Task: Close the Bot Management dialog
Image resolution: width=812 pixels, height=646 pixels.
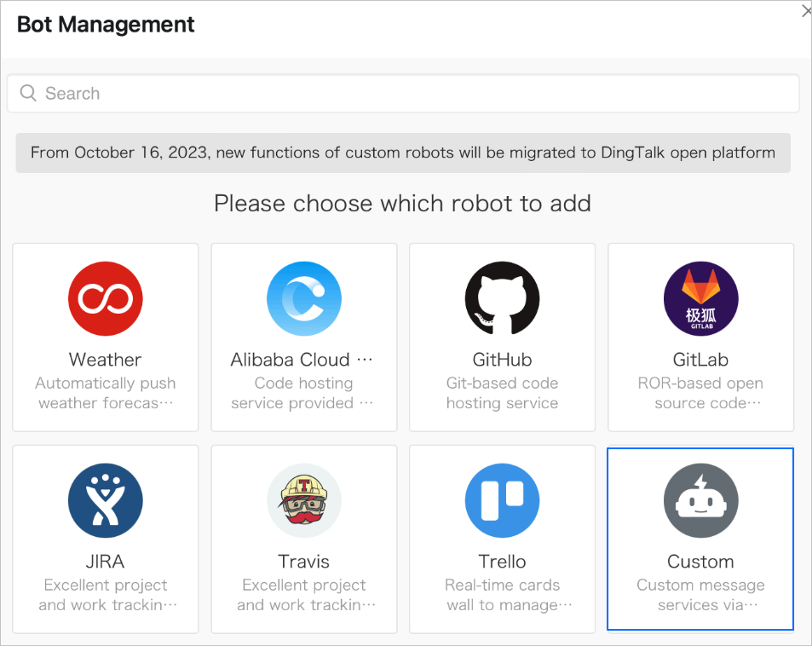Action: 806,11
